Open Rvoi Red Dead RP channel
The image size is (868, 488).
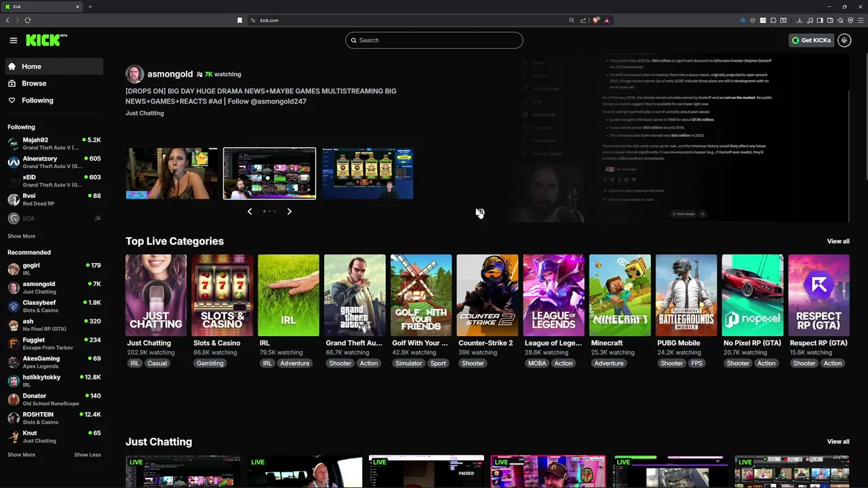coord(54,199)
